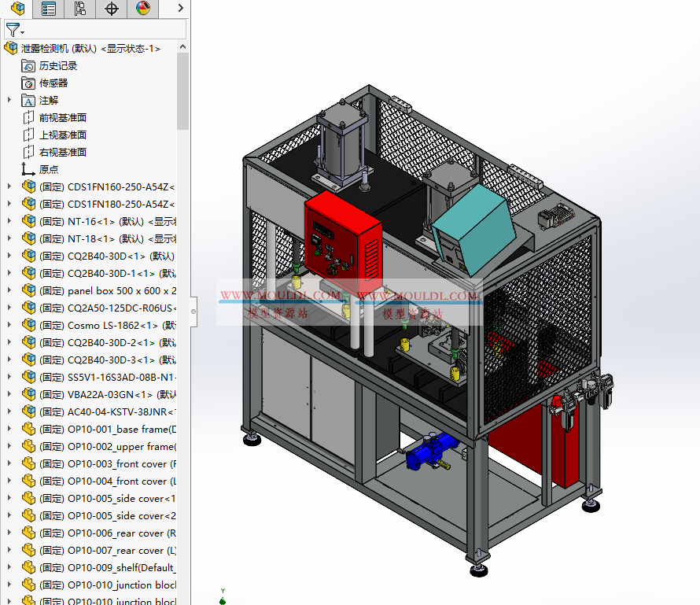This screenshot has height=605, width=700.
Task: Open the DisplayManager colored sphere tab
Action: (x=142, y=9)
